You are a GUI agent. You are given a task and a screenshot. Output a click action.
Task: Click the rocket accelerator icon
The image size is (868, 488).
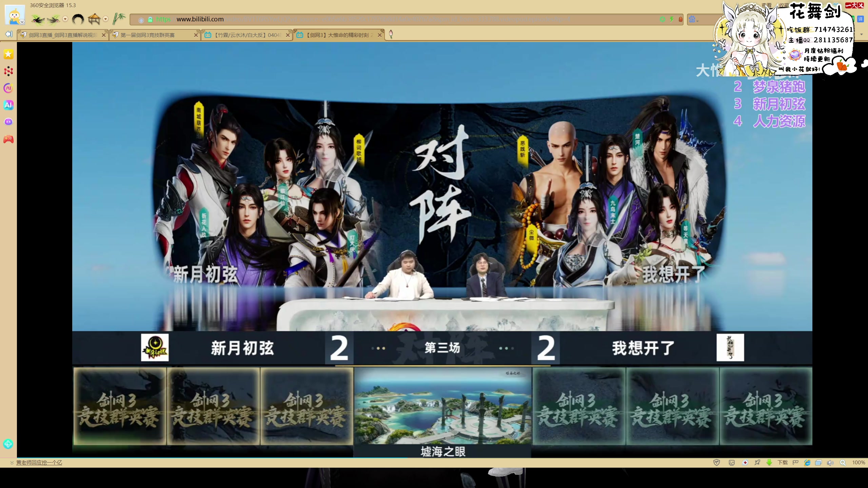pos(757,463)
